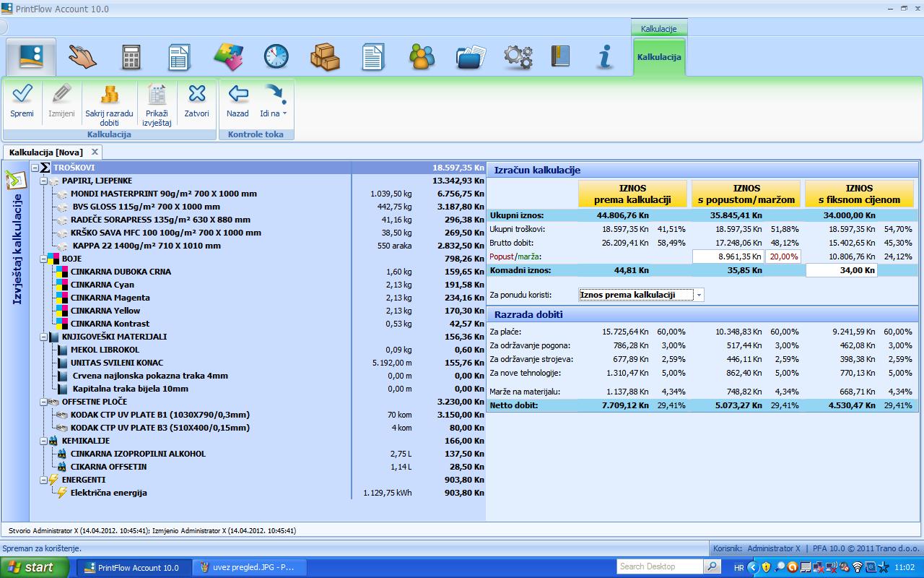This screenshot has height=578, width=924.
Task: Click the Popust/marža 20,00% percentage field
Action: [x=783, y=256]
